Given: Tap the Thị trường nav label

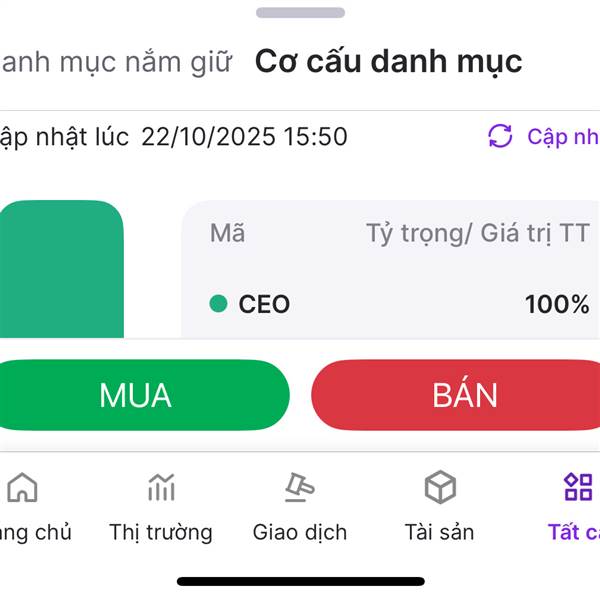Looking at the screenshot, I should pos(161,532).
